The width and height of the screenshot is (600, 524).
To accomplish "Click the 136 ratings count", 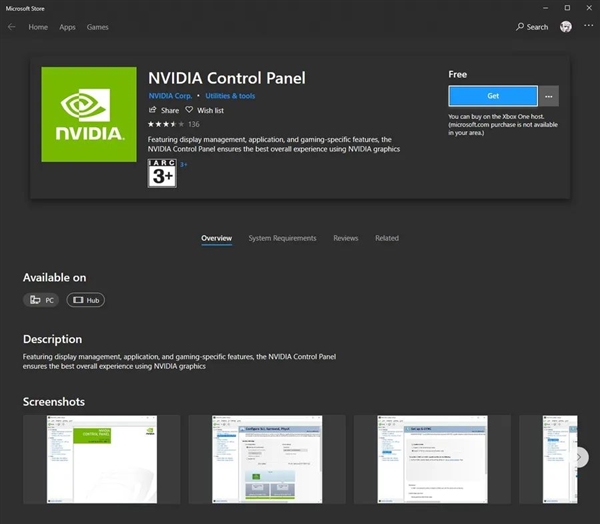I will 194,124.
